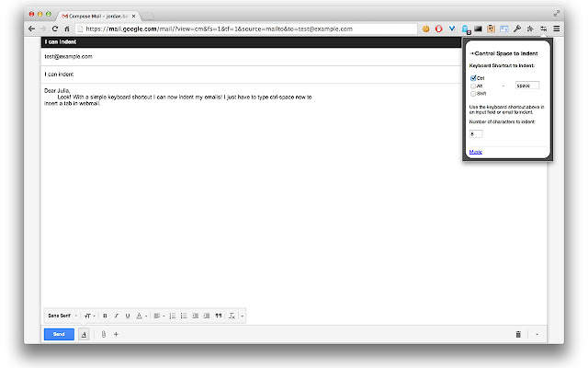Click the puzzle piece extension icon

pyautogui.click(x=530, y=29)
